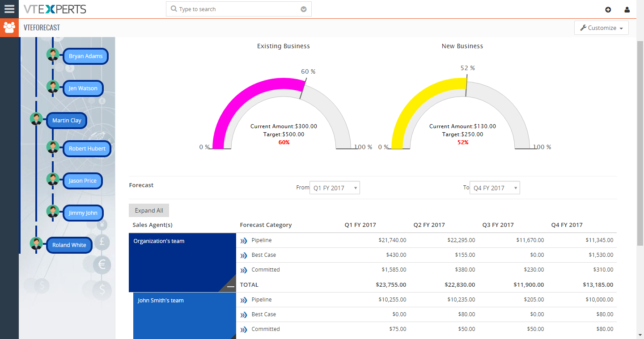Click Bryan Adams avatar icon
This screenshot has height=339, width=644.
[53, 55]
